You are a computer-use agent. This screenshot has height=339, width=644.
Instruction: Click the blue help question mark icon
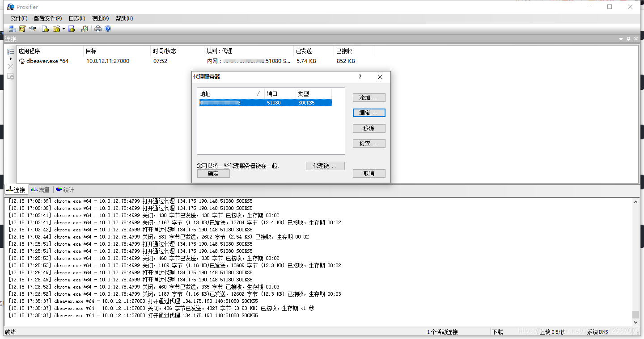108,29
